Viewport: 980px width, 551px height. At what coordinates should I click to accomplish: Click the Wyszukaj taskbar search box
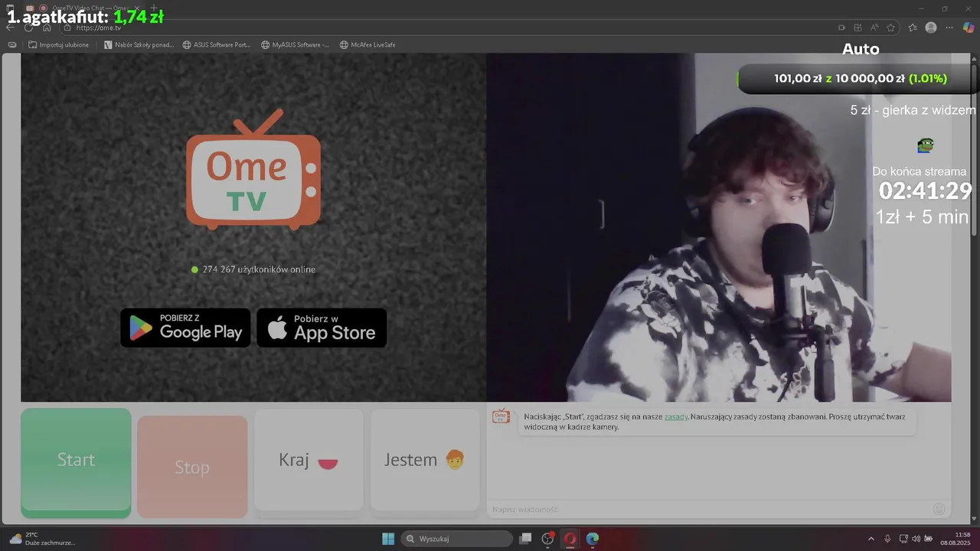pyautogui.click(x=457, y=539)
